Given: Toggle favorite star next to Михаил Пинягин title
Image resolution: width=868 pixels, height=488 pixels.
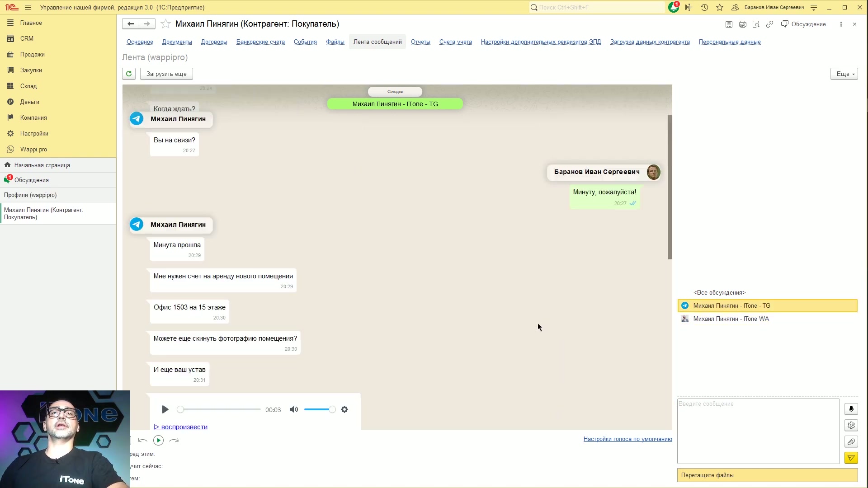Looking at the screenshot, I should [165, 24].
